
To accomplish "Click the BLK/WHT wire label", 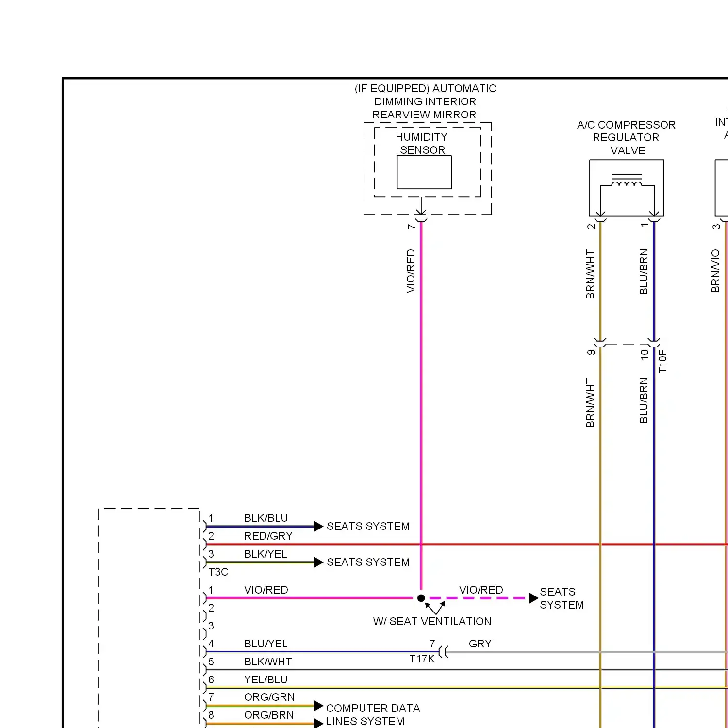I will tap(268, 662).
